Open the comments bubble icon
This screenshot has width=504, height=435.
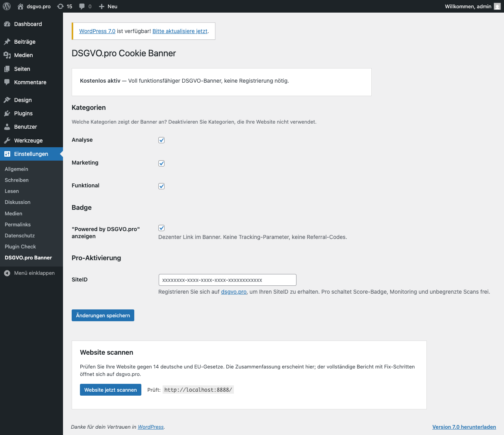point(82,6)
